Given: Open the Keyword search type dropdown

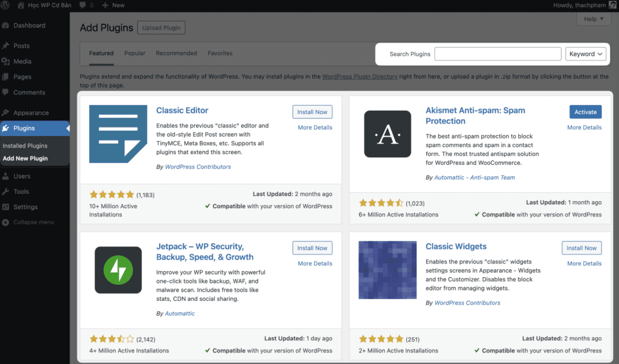Looking at the screenshot, I should click(x=585, y=54).
